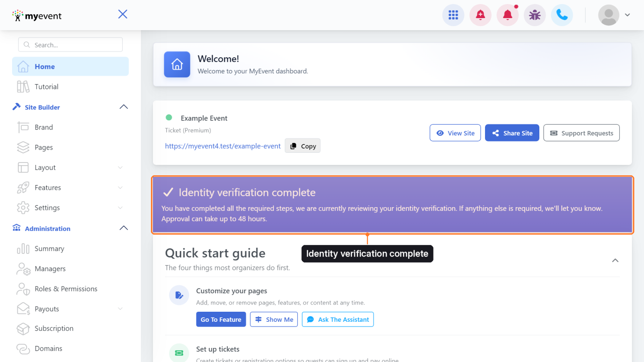Open Brand settings page
Screen dimensions: 644x362
(x=70, y=127)
